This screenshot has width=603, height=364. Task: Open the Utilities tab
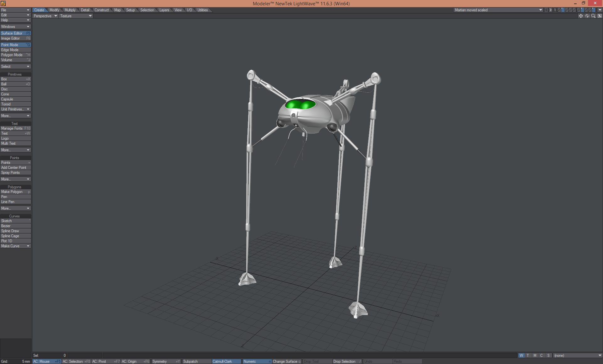pos(203,10)
